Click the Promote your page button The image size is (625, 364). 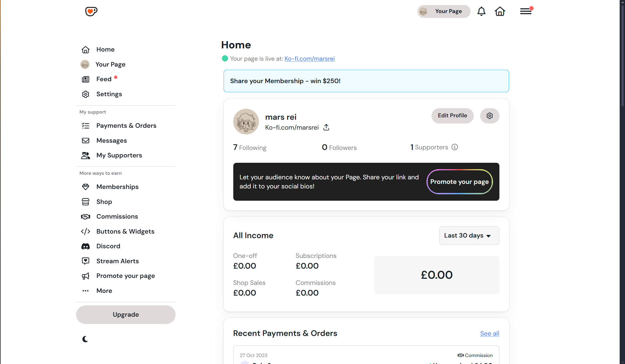tap(459, 182)
